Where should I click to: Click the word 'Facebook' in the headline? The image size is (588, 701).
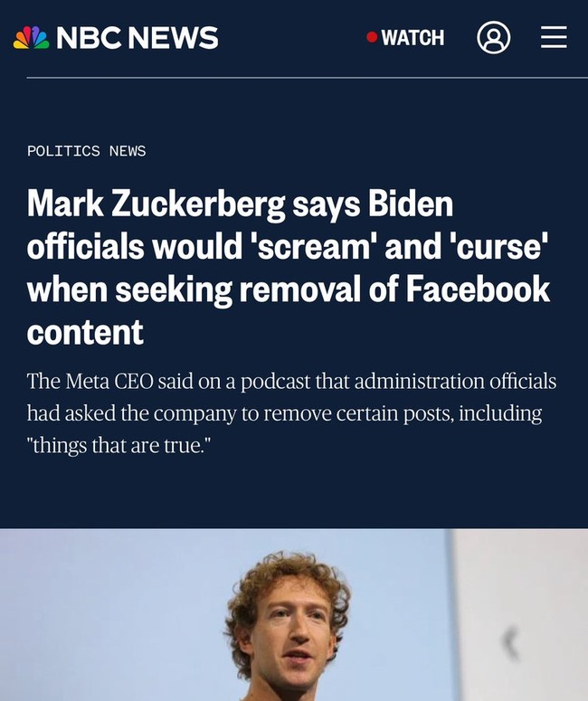[x=478, y=289]
